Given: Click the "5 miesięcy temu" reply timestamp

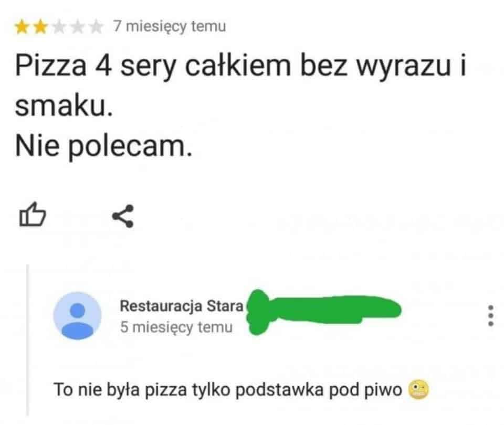Looking at the screenshot, I should pos(176,327).
